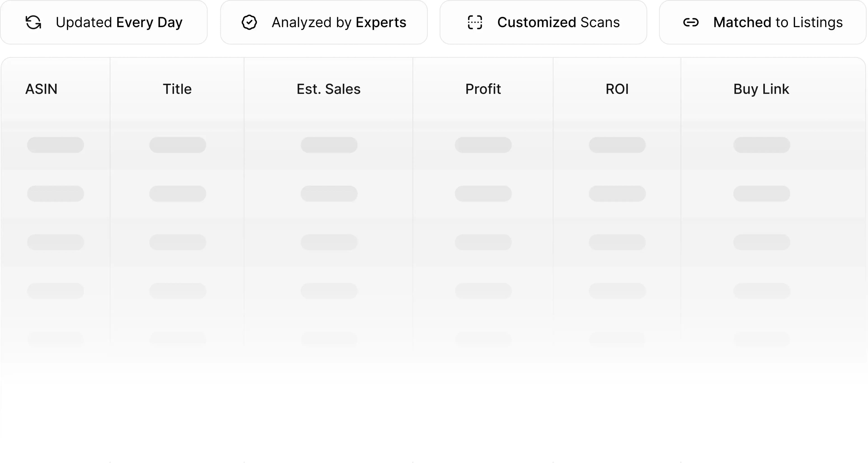Click the refresh arrows icon
The width and height of the screenshot is (868, 463).
point(33,22)
